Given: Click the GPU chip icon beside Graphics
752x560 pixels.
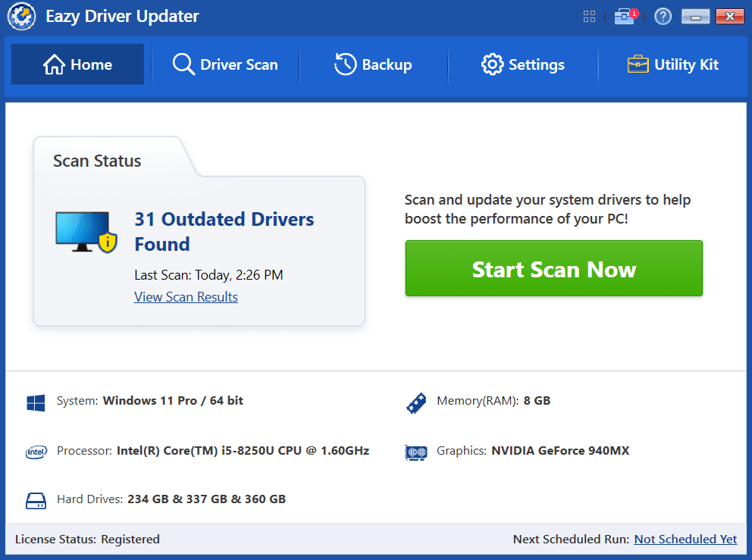Looking at the screenshot, I should [415, 452].
